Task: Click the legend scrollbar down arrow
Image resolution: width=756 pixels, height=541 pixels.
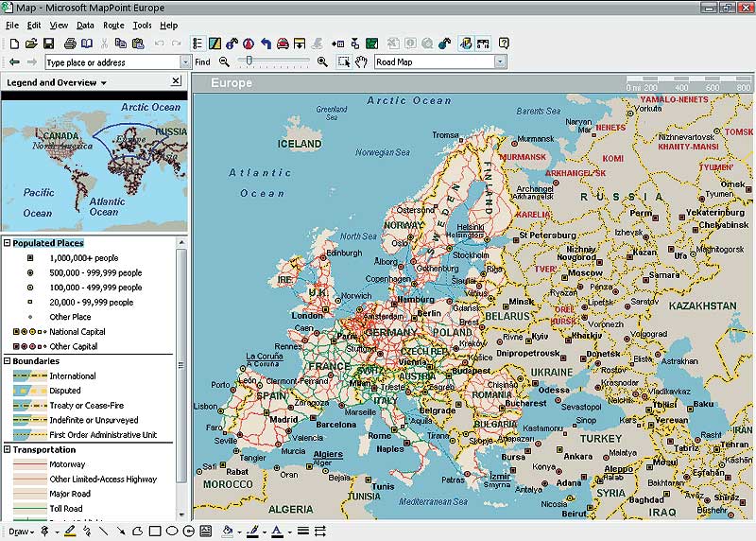Action: 181,515
